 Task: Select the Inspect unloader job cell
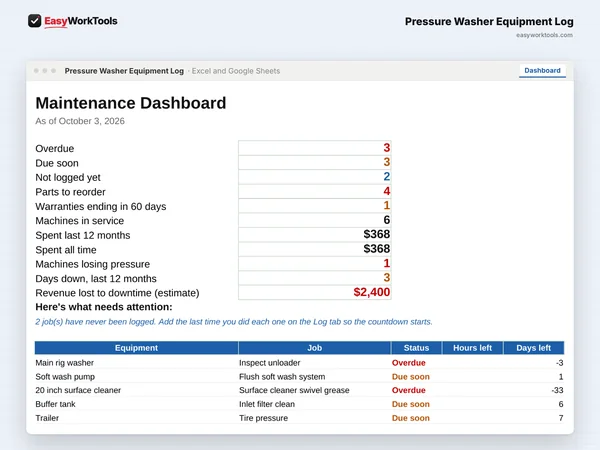[315, 363]
